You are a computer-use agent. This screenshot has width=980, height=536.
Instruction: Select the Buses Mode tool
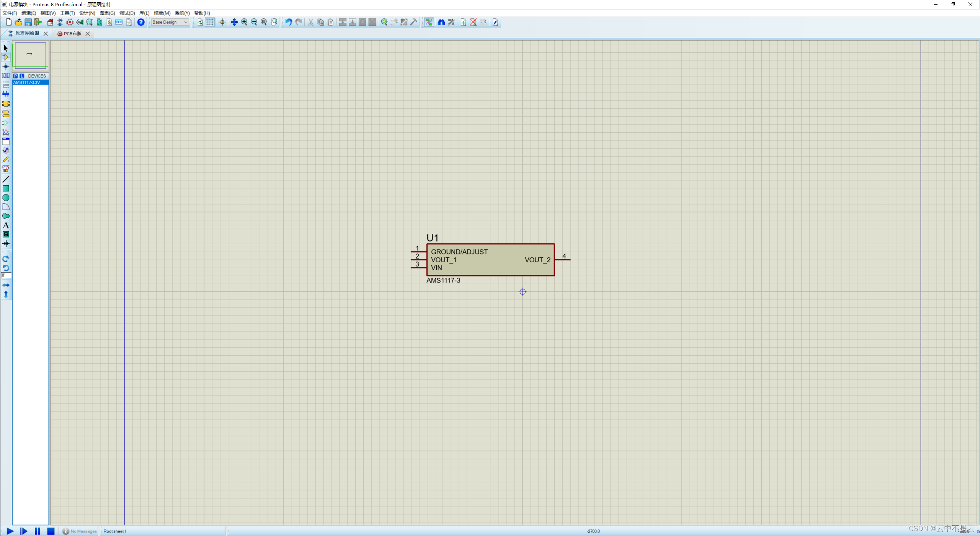point(6,94)
